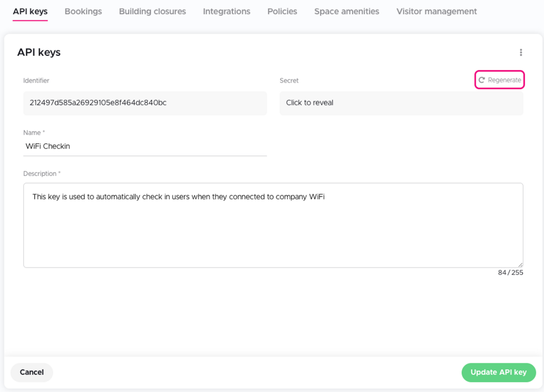Switch to Visitor management tab
The height and width of the screenshot is (392, 544).
(436, 11)
